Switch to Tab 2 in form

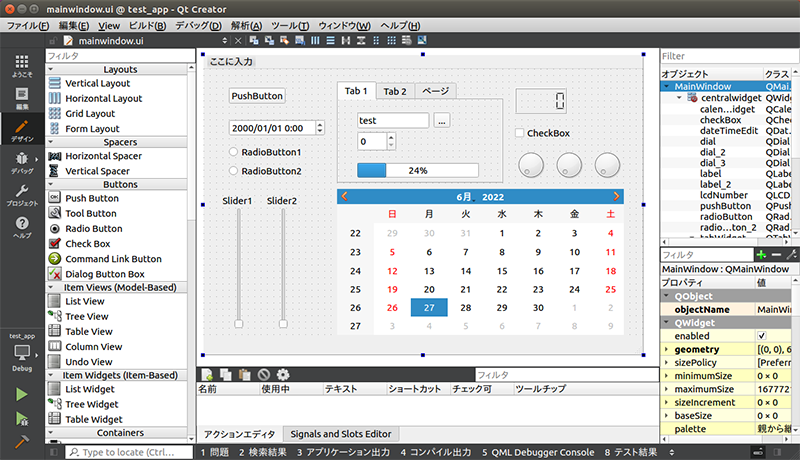coord(395,91)
